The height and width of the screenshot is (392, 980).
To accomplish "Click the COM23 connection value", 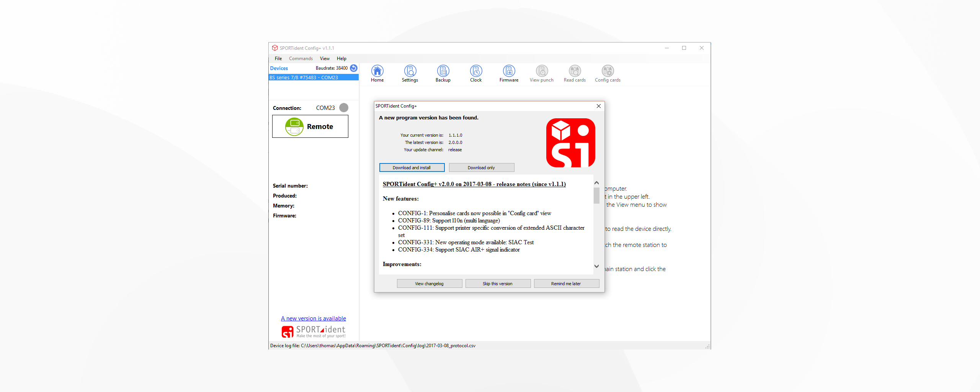I will pyautogui.click(x=325, y=108).
